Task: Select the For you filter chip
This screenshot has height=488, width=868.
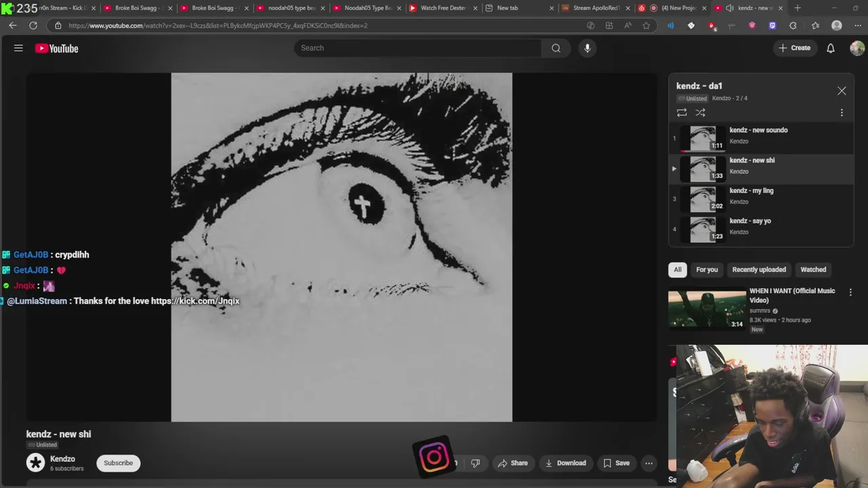Action: coord(707,270)
